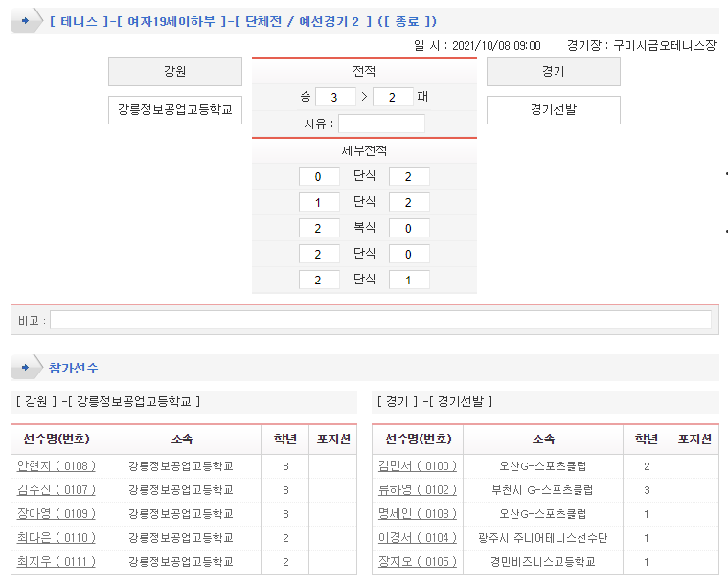Click grade value 2 in 최지우 row
728x587 pixels.
[285, 561]
